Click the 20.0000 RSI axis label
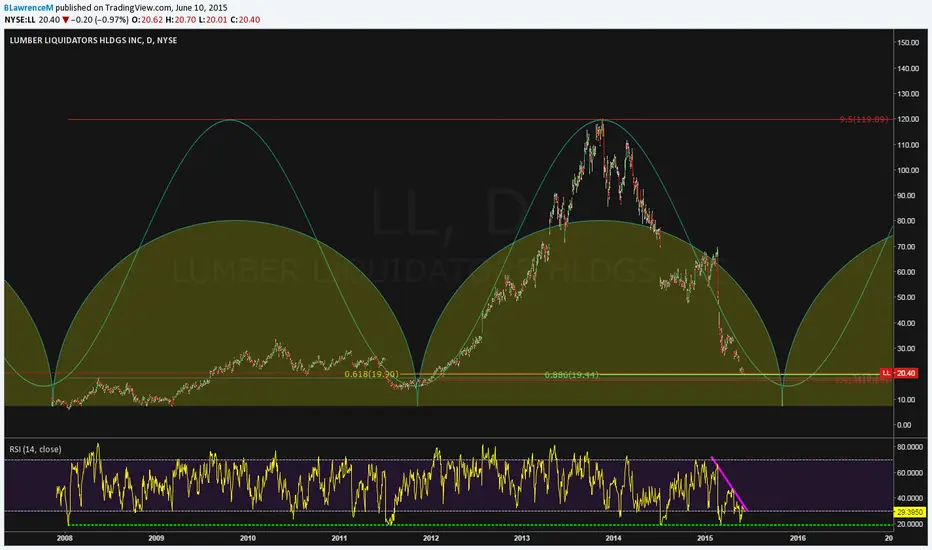Screen dimensions: 932x550 (x=910, y=524)
